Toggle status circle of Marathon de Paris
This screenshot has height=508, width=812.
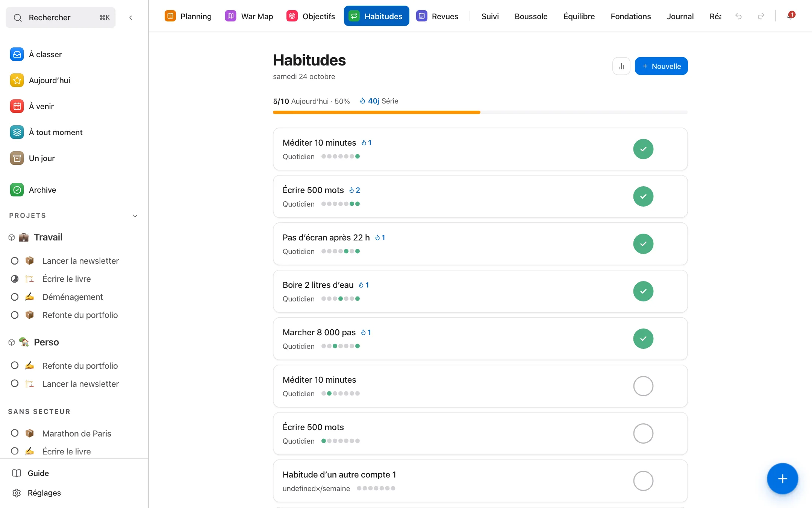coord(15,433)
